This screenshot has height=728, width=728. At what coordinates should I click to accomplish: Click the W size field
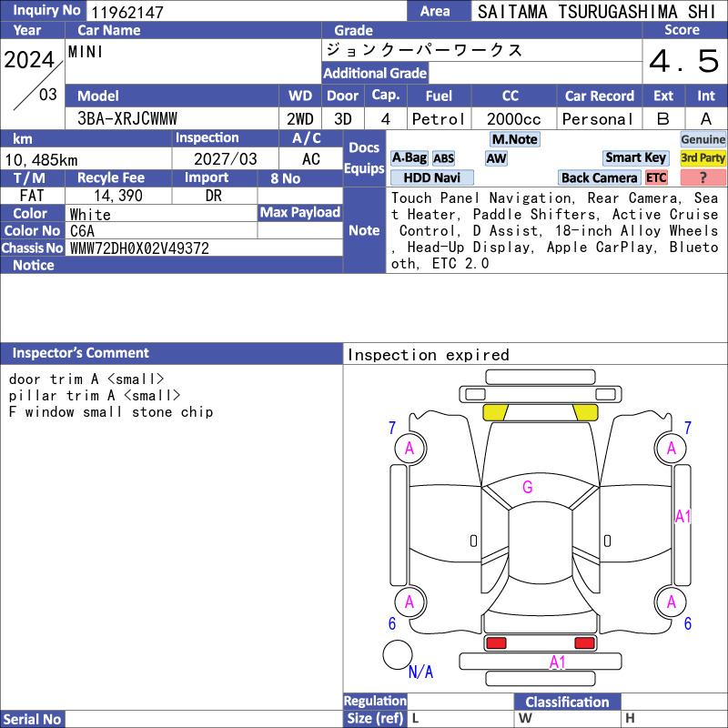pos(567,718)
